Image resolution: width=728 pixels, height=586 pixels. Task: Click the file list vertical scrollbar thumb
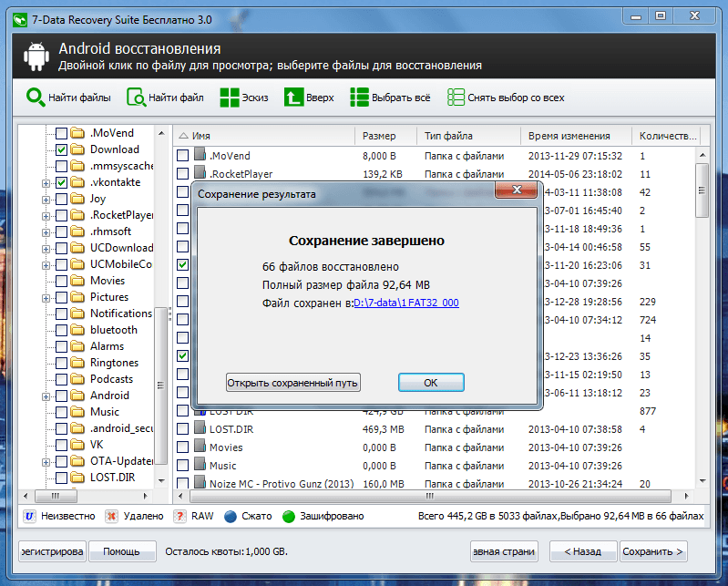pyautogui.click(x=702, y=190)
